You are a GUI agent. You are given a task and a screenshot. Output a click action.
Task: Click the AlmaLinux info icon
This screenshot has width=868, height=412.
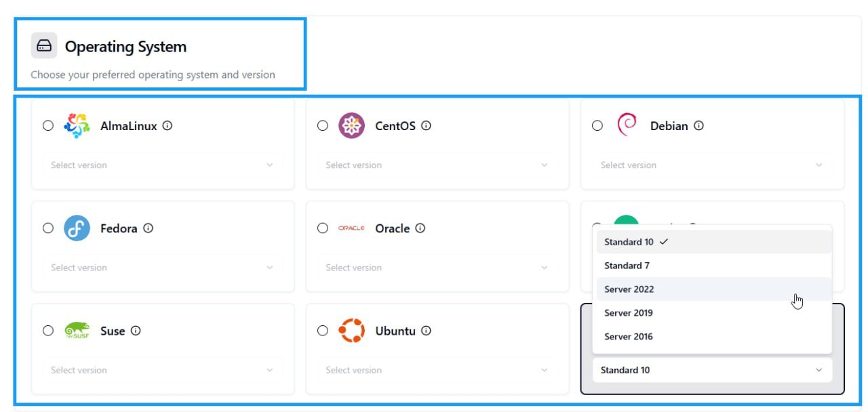(167, 125)
